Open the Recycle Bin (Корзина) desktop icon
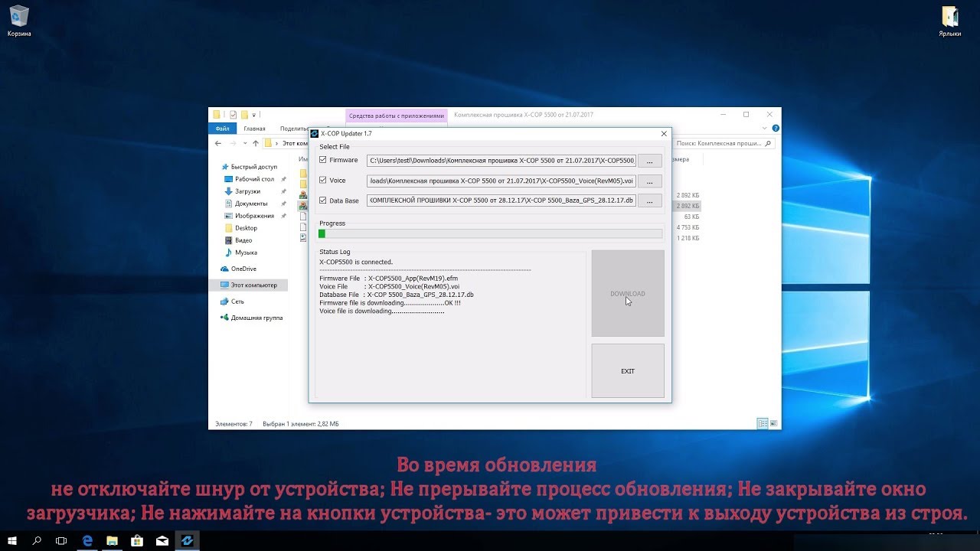The height and width of the screenshot is (551, 980). (19, 21)
